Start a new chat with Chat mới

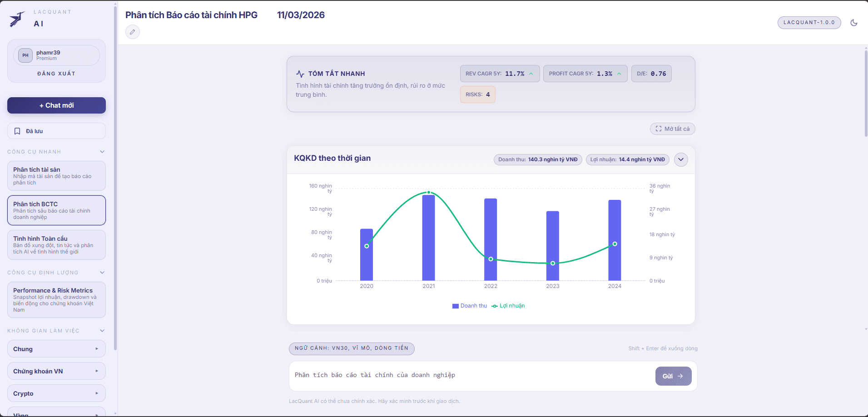pyautogui.click(x=56, y=105)
